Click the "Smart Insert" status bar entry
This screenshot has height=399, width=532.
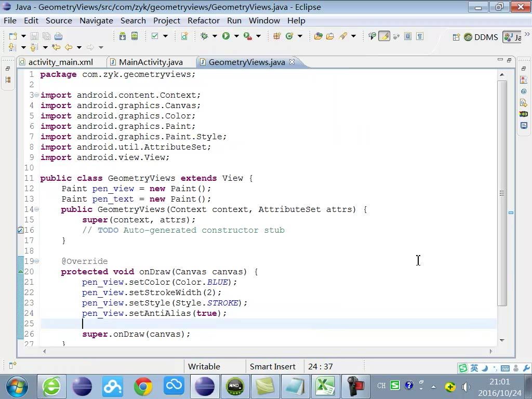(x=272, y=366)
